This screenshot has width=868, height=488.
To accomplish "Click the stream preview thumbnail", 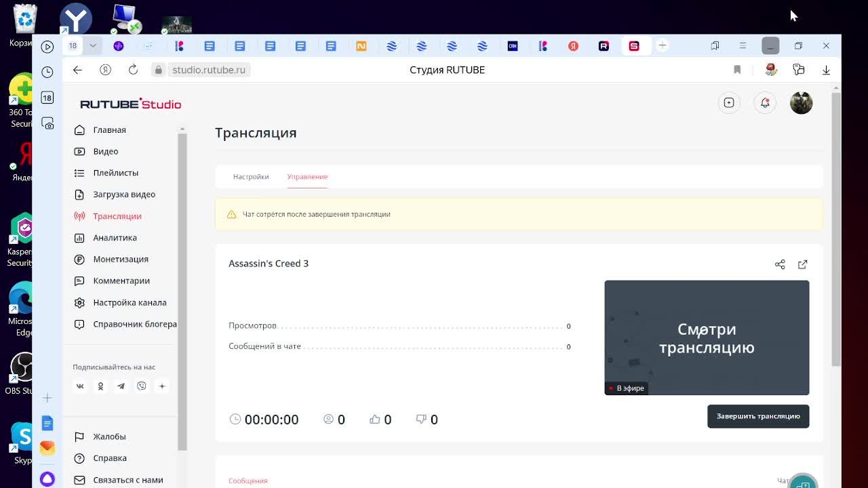I will click(707, 338).
